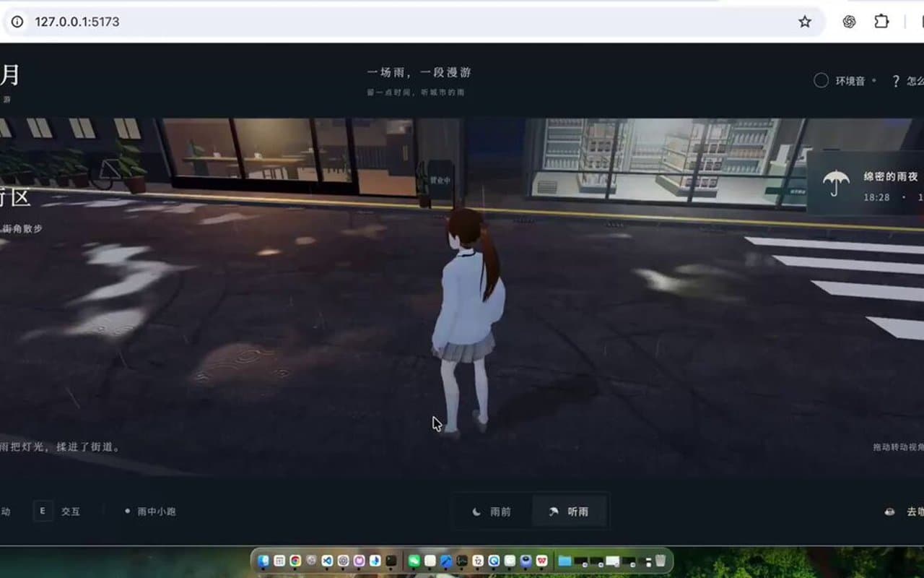Image resolution: width=924 pixels, height=578 pixels.
Task: Toggle the 环境音 ambient sound circle
Action: click(821, 81)
